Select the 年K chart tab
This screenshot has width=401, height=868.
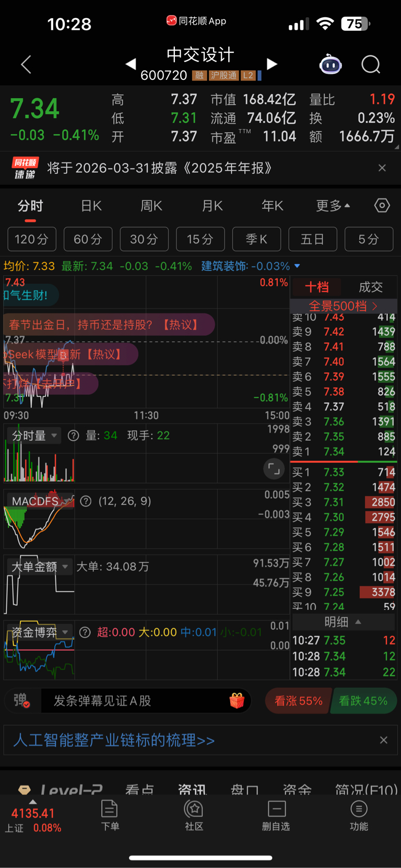pos(272,206)
